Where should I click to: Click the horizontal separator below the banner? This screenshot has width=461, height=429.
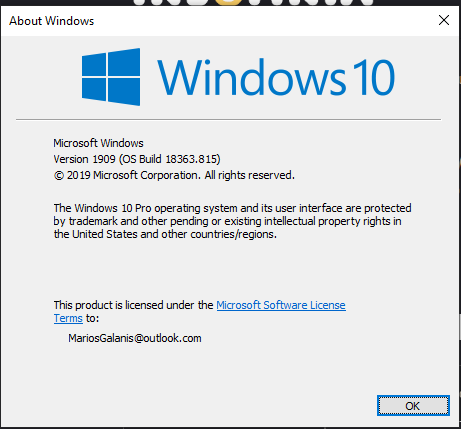click(x=228, y=119)
